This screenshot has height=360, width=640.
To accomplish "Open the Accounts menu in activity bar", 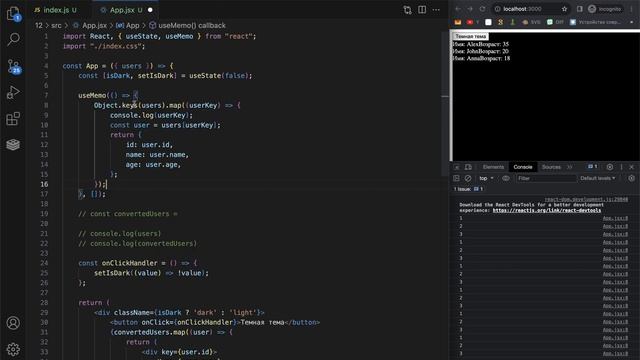I will tap(13, 323).
